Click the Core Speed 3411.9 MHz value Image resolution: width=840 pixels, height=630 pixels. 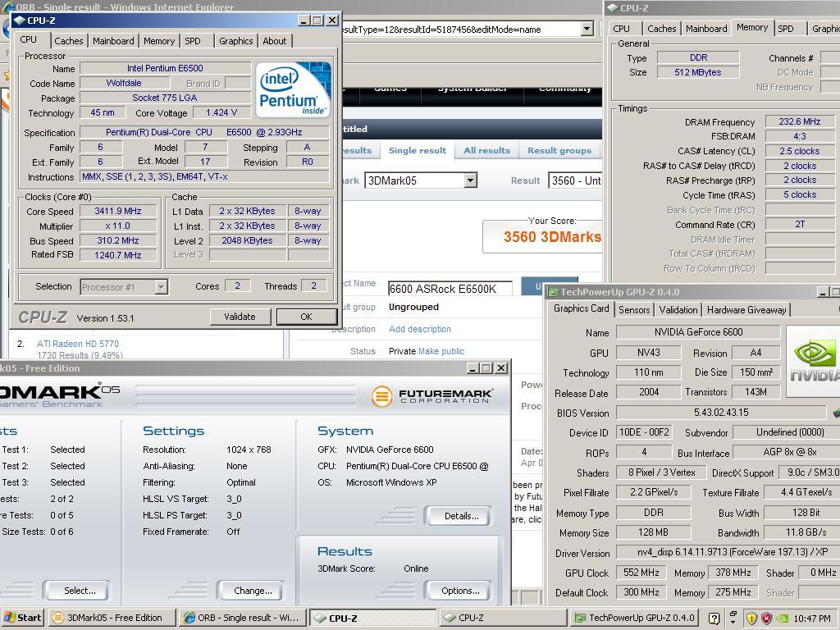point(118,211)
